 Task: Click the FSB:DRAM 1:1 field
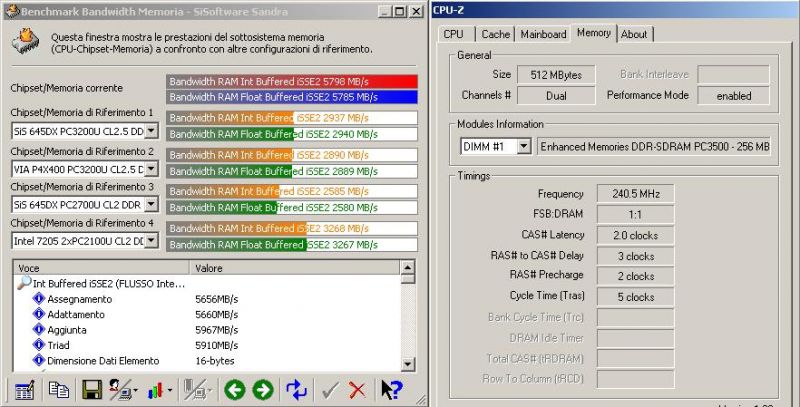[x=635, y=215]
